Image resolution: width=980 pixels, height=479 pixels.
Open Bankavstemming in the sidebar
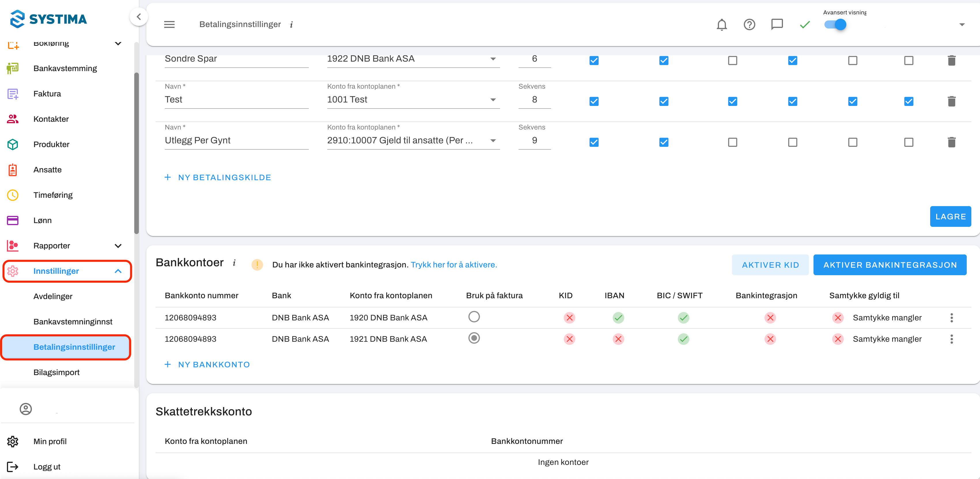[65, 69]
